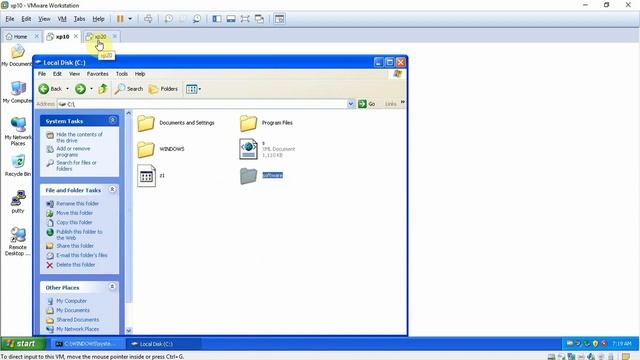The width and height of the screenshot is (640, 360).
Task: Click Local Disk (C:) taskbar button
Action: tap(163, 344)
